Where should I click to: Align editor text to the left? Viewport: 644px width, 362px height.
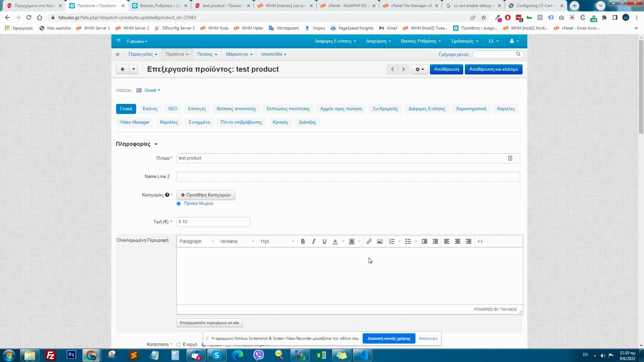pyautogui.click(x=447, y=241)
